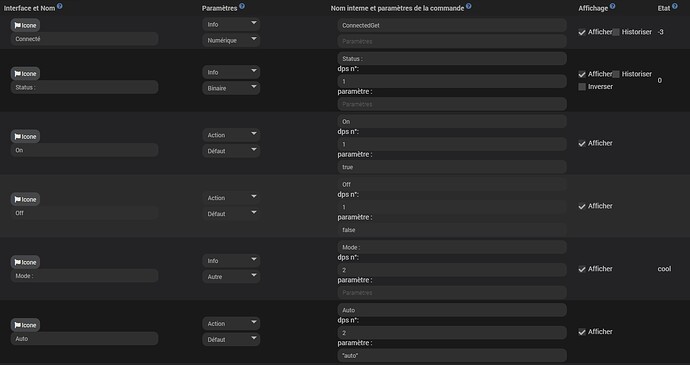Tick the Inverser checkbox for Status
The width and height of the screenshot is (690, 365).
pyautogui.click(x=582, y=87)
